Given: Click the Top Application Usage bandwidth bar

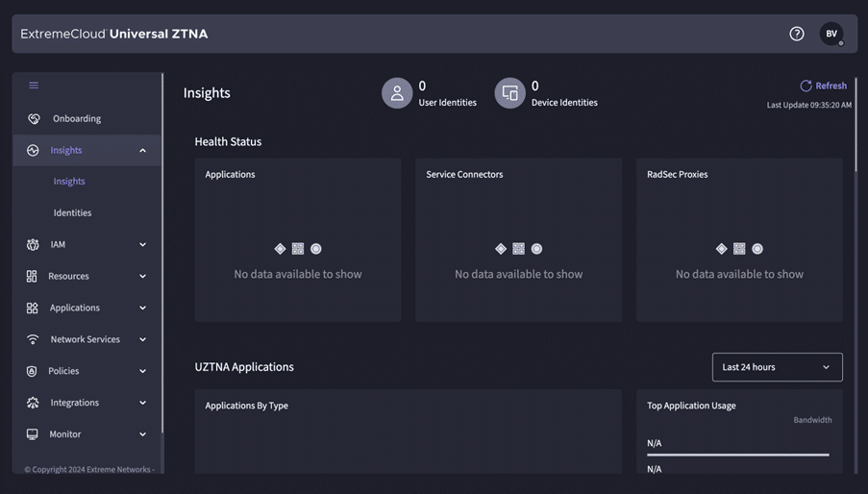Looking at the screenshot, I should (738, 455).
